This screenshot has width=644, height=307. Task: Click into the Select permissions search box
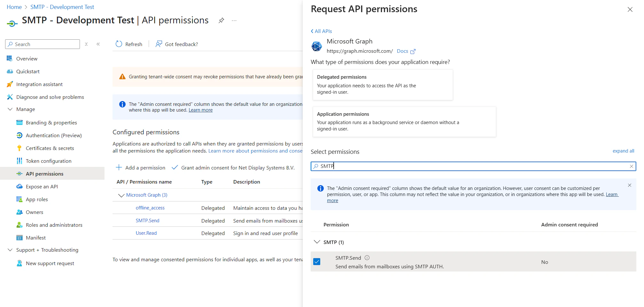(473, 166)
